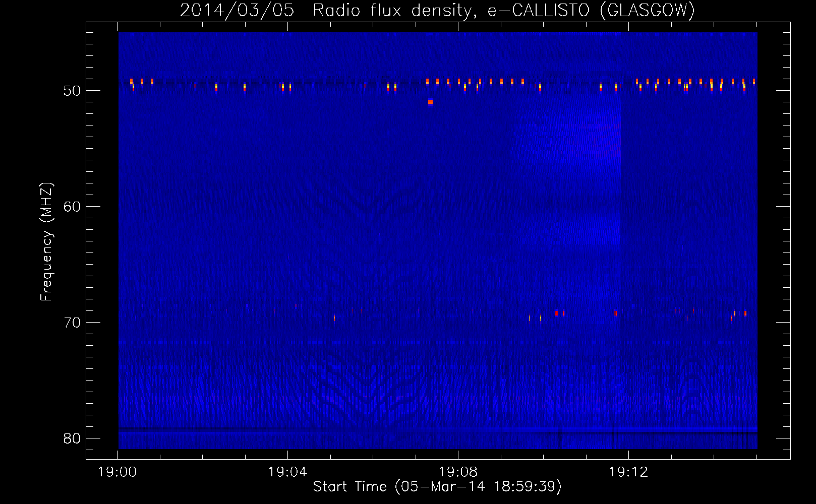Click the plot title "2014/03/05 Radio flux density, e-CALLISTO (GLASGOW)"
The height and width of the screenshot is (504, 816).
tap(437, 10)
